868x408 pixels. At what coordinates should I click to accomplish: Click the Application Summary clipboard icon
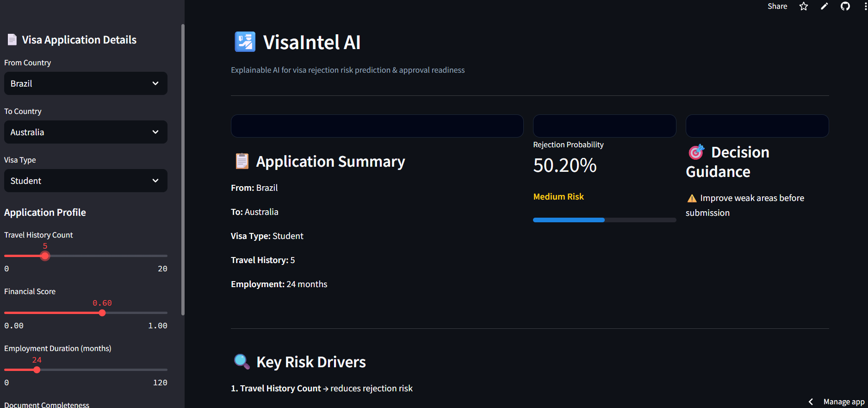242,161
